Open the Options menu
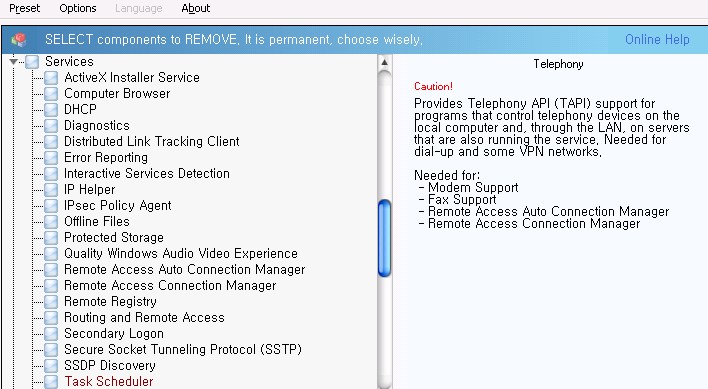708x389 pixels. pos(78,8)
